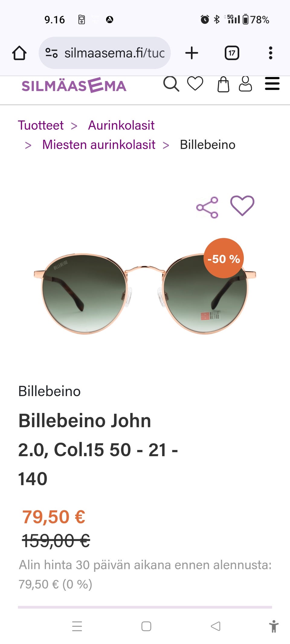Go to Miesten aurinkolasit breadcrumb
Screen dimensions: 290x644
point(99,145)
